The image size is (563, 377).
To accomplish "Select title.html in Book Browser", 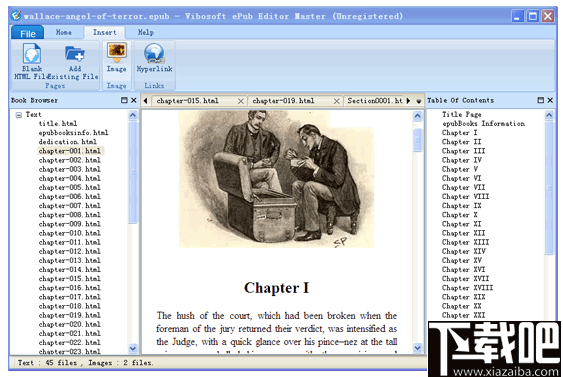I will click(58, 124).
